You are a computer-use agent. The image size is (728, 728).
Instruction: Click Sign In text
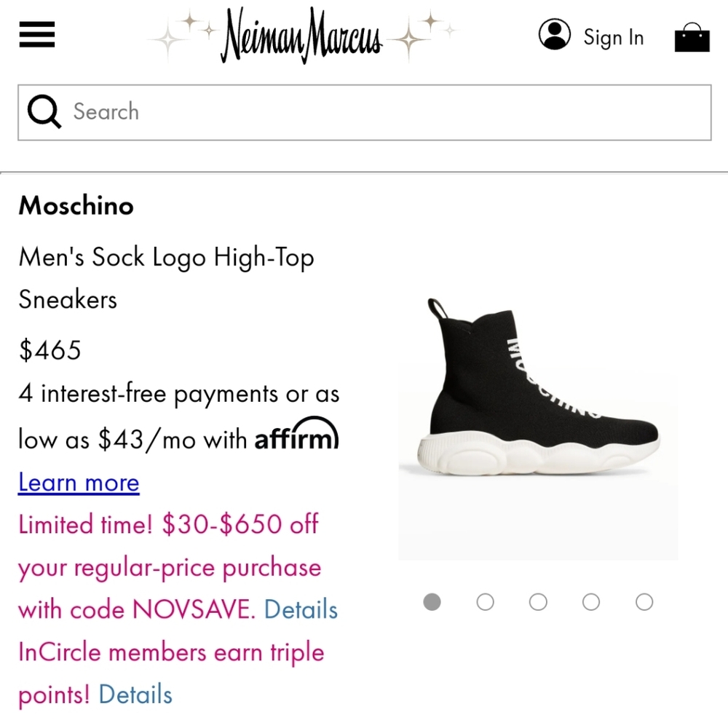613,37
